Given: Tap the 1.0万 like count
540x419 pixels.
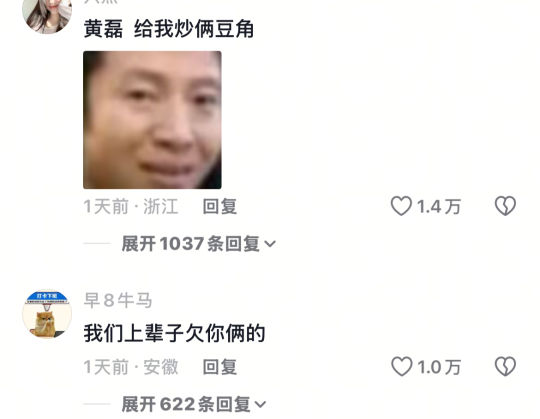Looking at the screenshot, I should pos(439,367).
